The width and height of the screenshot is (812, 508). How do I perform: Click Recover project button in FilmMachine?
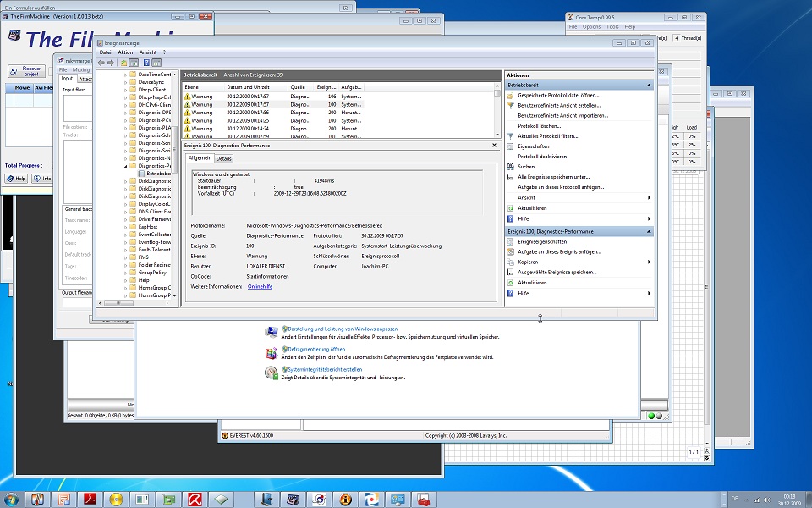pos(27,71)
